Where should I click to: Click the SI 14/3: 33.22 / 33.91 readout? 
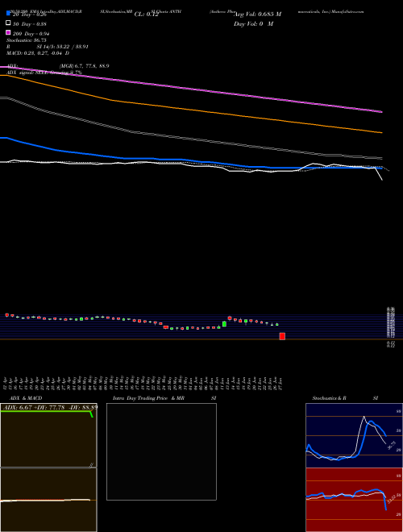pos(62,47)
